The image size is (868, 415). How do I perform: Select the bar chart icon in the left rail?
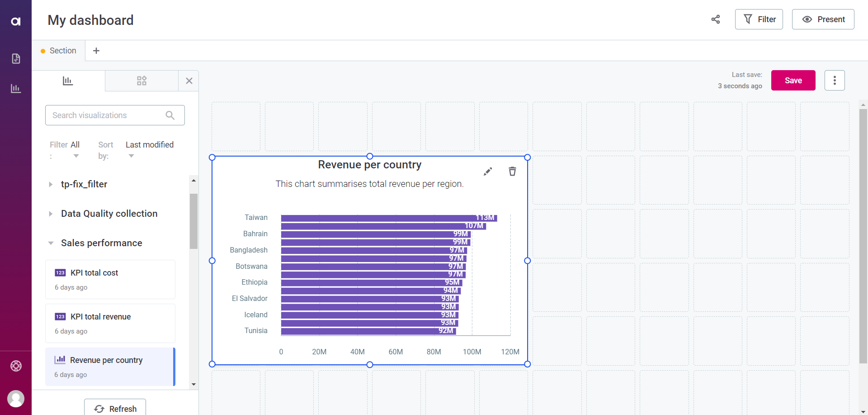pyautogui.click(x=15, y=88)
